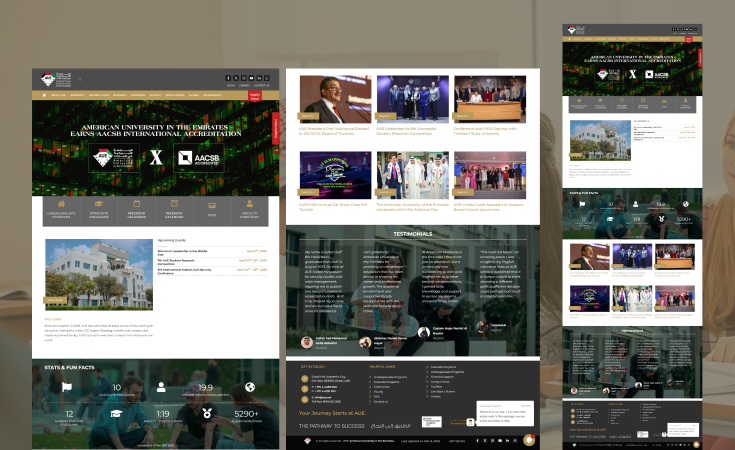
Task: Open the LIBRARY link in the header
Action: click(x=244, y=85)
